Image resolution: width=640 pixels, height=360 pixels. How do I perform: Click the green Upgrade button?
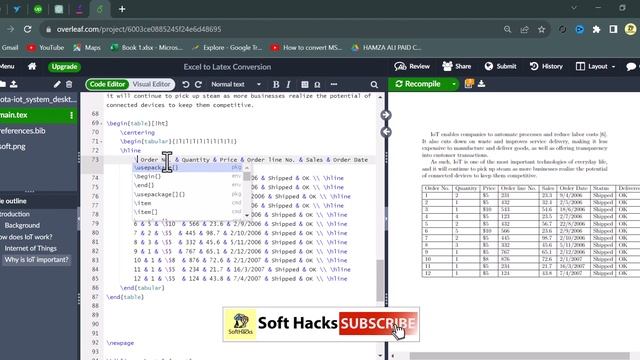(64, 67)
